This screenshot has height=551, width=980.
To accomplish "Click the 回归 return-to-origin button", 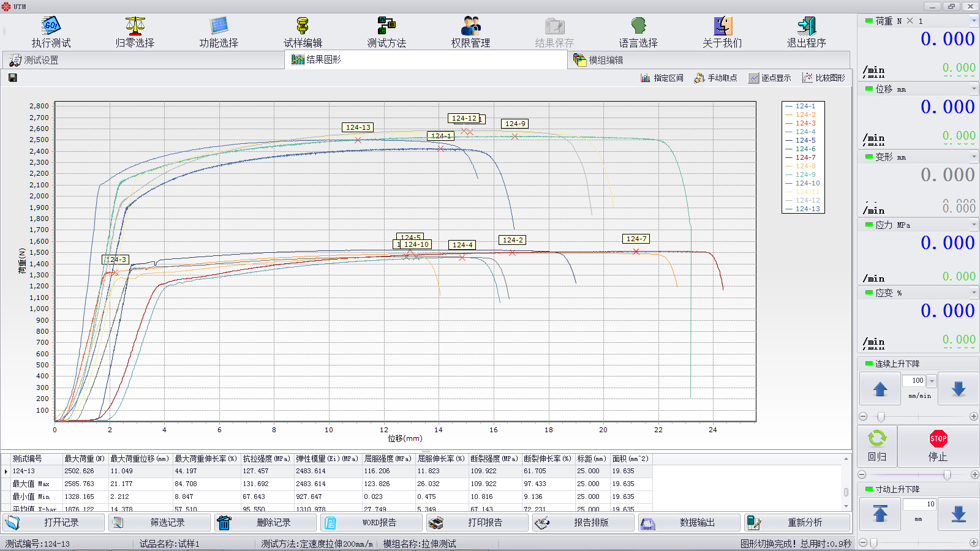I will tap(877, 446).
